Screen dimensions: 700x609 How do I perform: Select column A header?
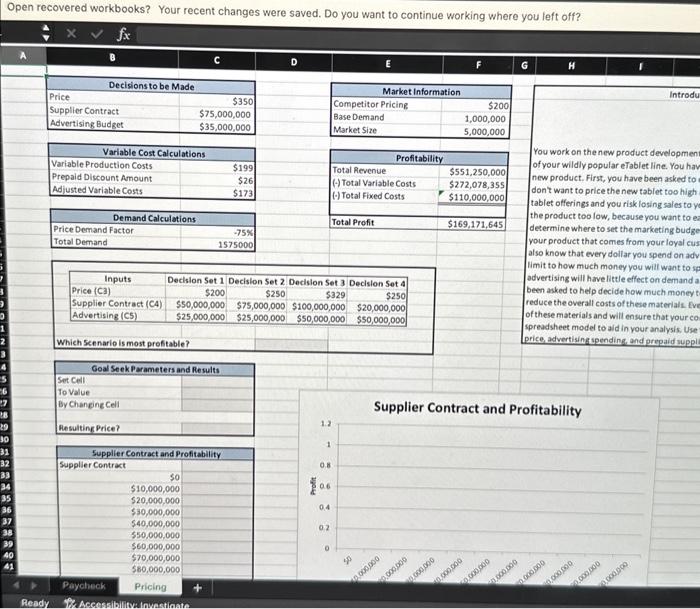click(23, 55)
